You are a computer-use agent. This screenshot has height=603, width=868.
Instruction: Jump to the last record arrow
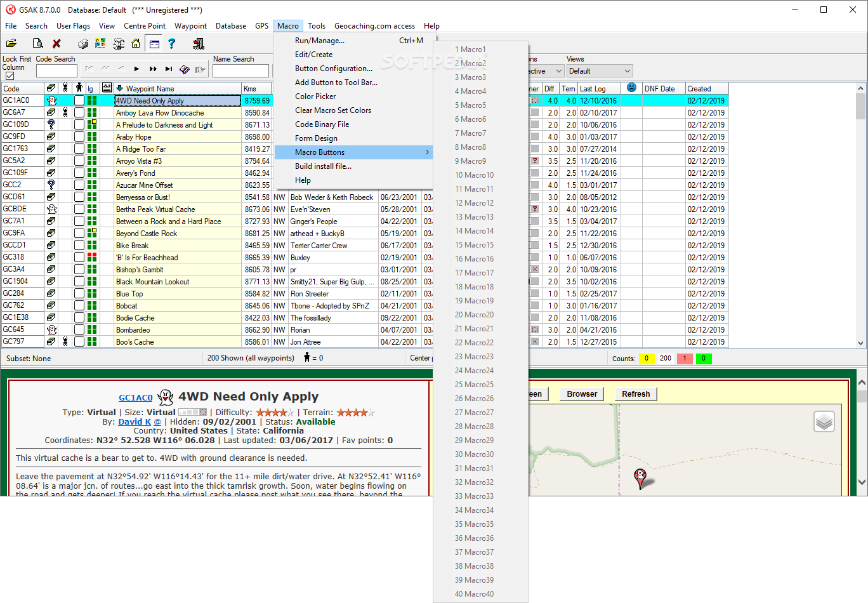pyautogui.click(x=169, y=69)
